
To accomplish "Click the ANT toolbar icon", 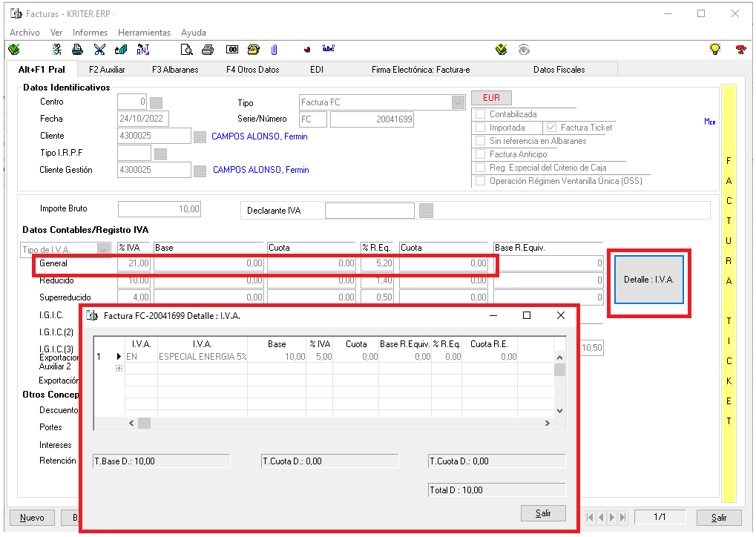I will (x=143, y=49).
